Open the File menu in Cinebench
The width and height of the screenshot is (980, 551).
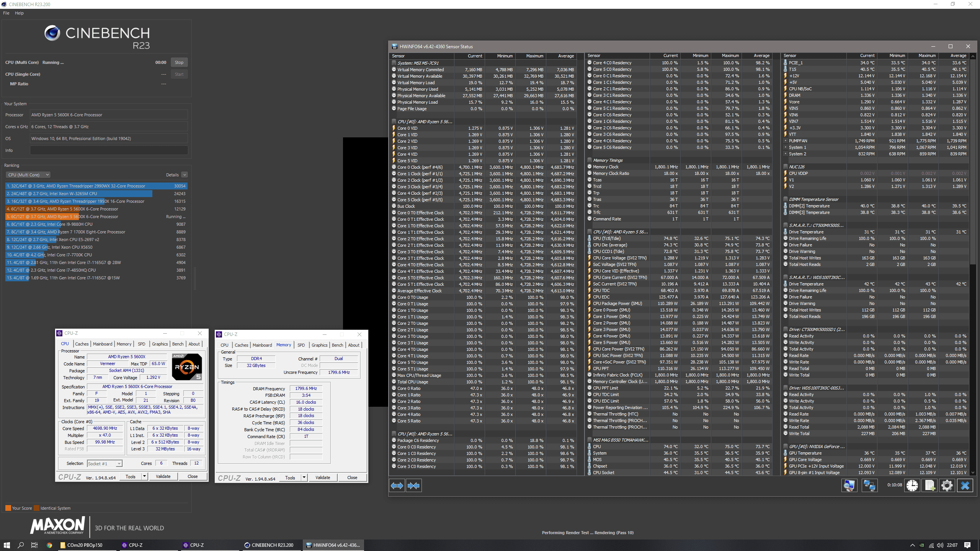(6, 13)
